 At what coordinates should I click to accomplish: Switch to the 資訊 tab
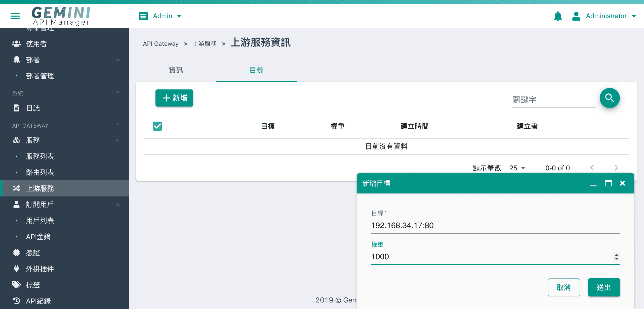(176, 70)
